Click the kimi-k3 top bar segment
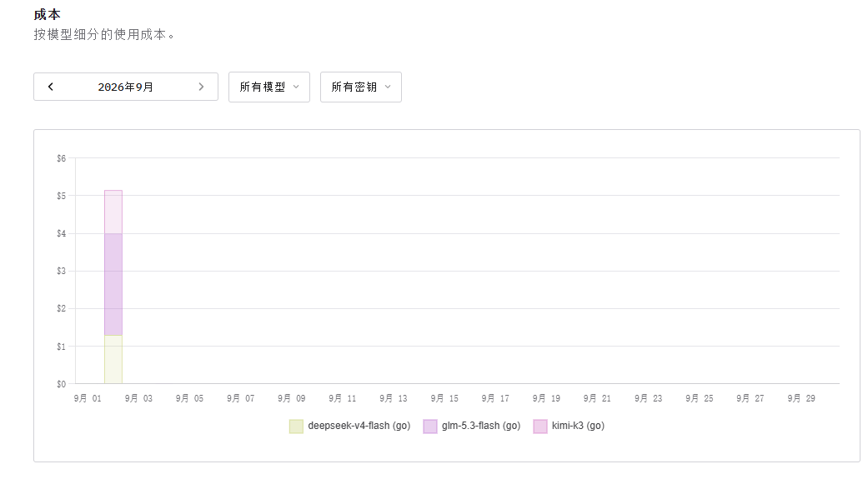This screenshot has width=868, height=484. pos(113,212)
